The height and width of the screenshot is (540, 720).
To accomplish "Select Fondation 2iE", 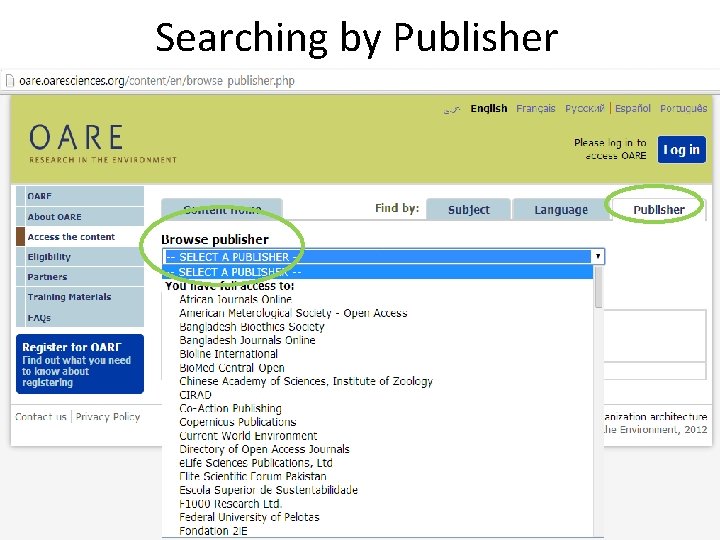I will 213,531.
